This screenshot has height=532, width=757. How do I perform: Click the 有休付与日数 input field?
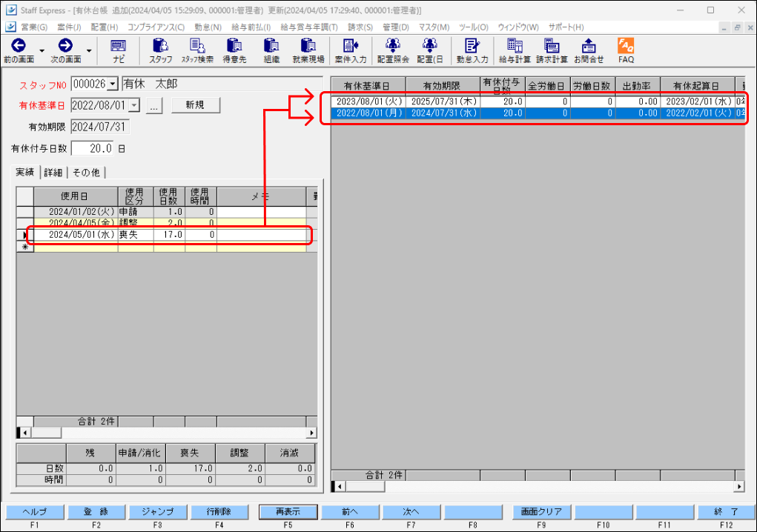tap(93, 148)
